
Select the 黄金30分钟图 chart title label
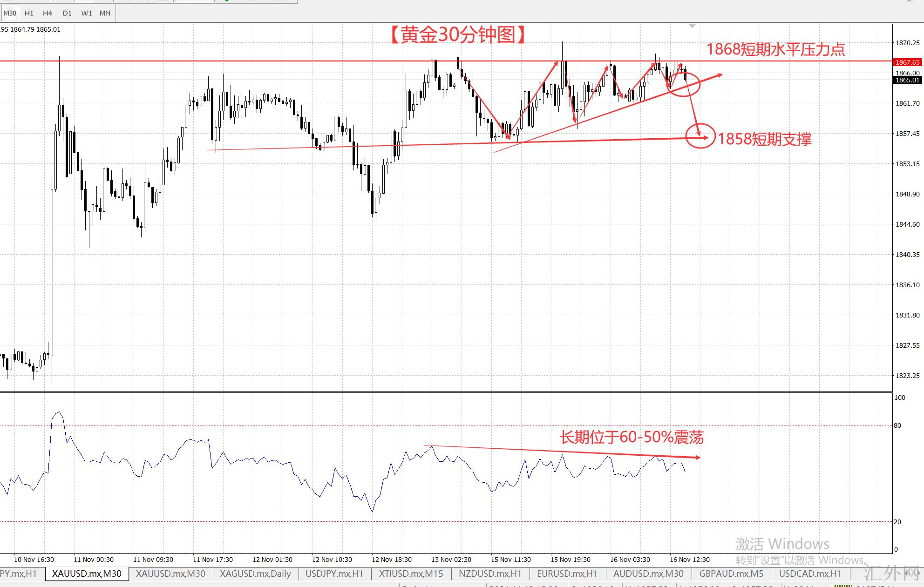(458, 35)
